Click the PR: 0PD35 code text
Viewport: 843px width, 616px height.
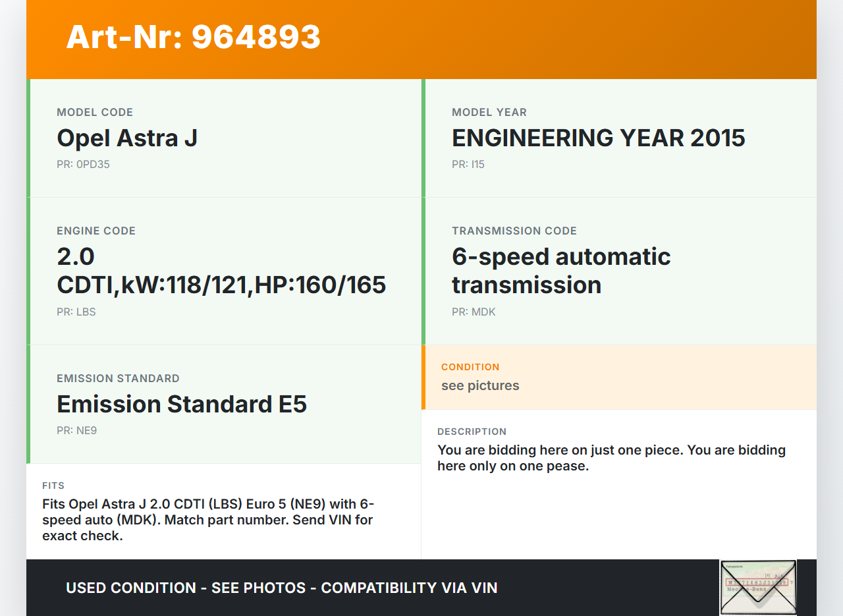tap(83, 165)
